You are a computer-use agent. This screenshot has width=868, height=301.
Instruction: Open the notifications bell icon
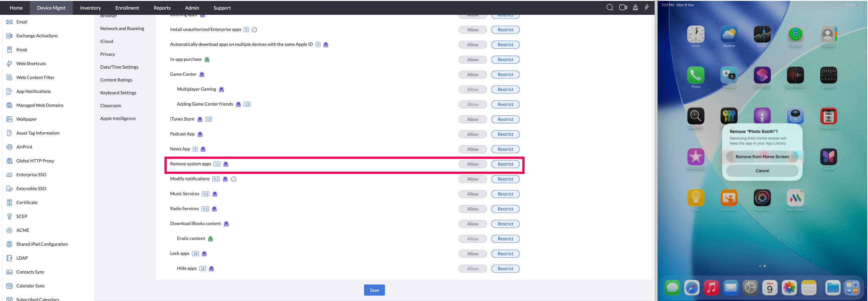635,7
